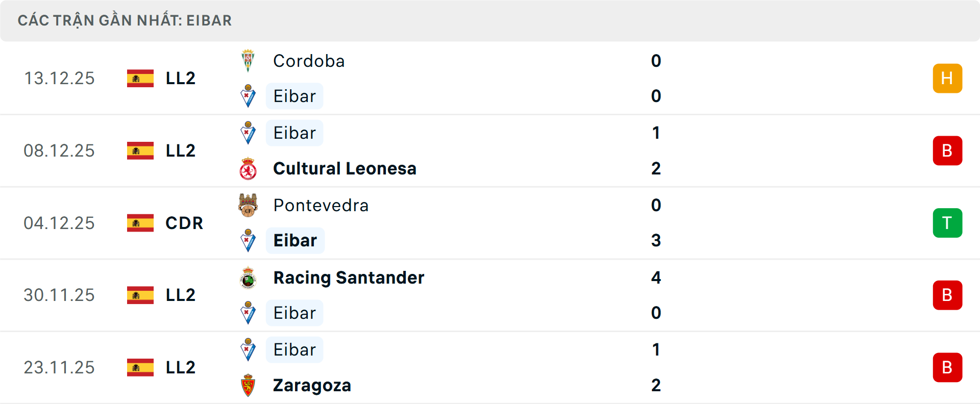980x404 pixels.
Task: Click the LL2 label on 30.11.25 row
Action: point(181,295)
